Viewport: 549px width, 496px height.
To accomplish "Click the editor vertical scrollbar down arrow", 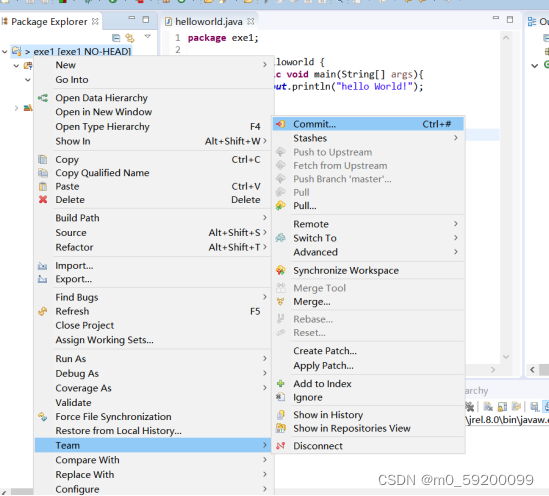I will point(506,357).
